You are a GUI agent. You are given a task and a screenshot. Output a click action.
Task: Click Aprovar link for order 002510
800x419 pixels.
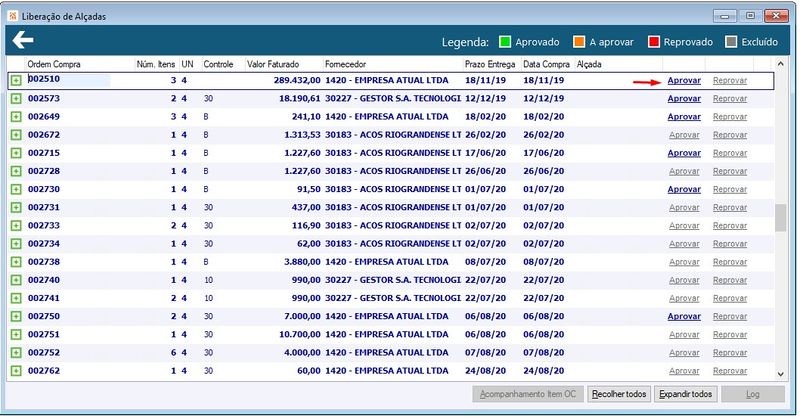click(684, 81)
